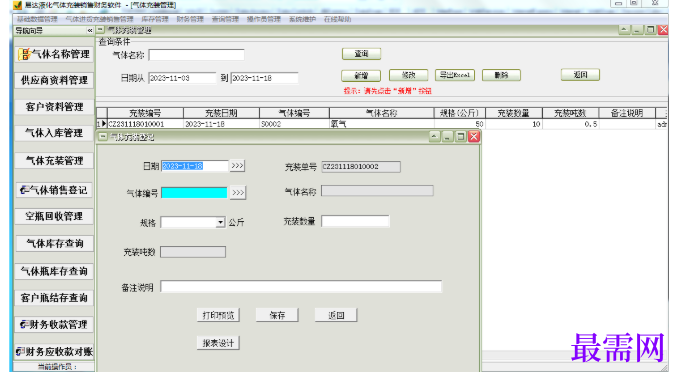Click the 备注说明 column header
683x379 pixels.
[x=627, y=113]
